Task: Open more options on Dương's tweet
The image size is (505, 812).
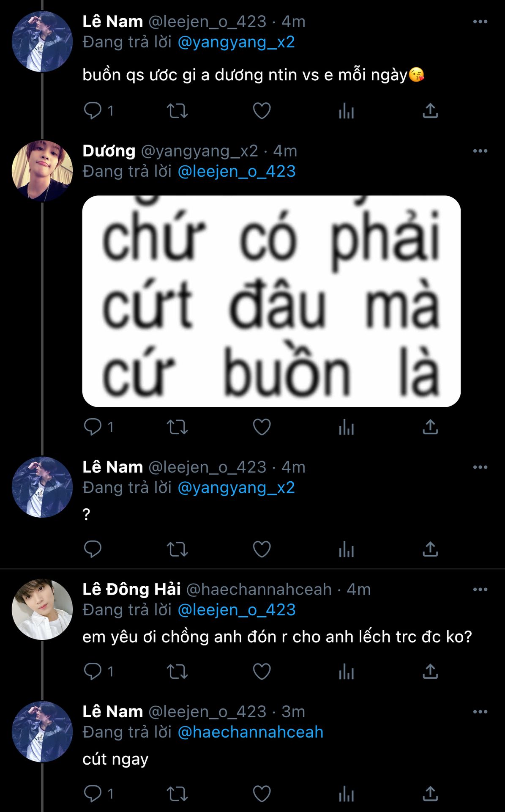Action: [x=480, y=151]
